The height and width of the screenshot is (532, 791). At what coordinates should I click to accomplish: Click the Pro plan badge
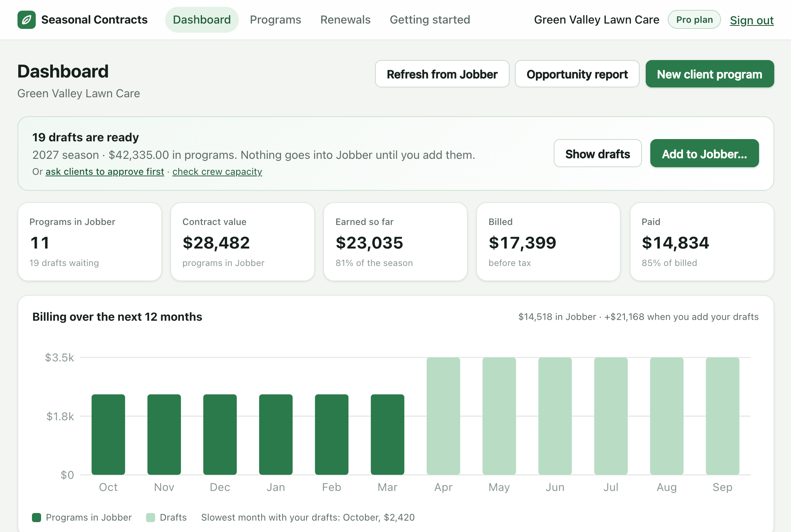(694, 20)
